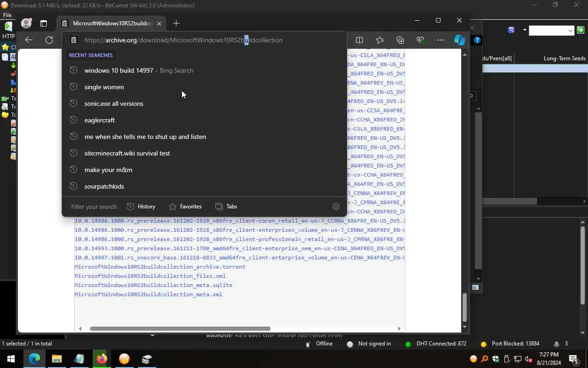This screenshot has width=588, height=368.
Task: Select 'sonic.exe all versions' suggestion
Action: coord(204,103)
